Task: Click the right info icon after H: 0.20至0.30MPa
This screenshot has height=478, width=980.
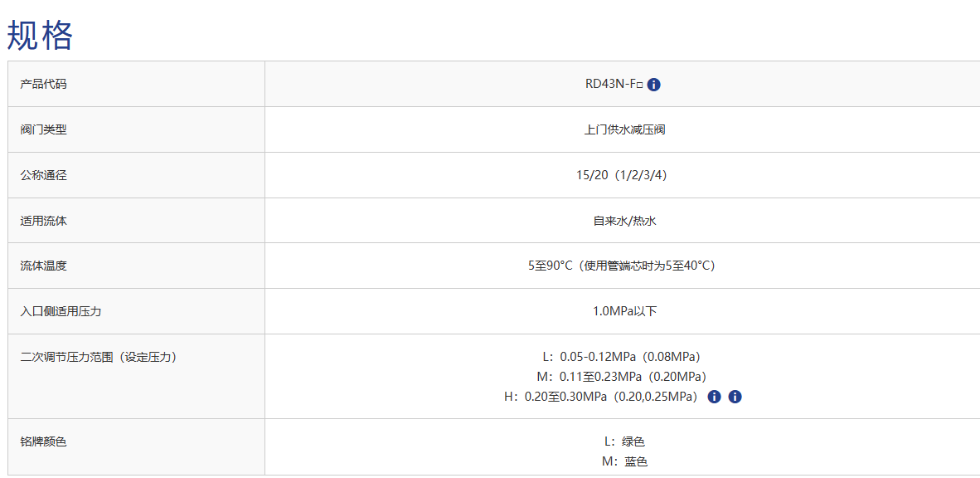Action: pyautogui.click(x=735, y=397)
